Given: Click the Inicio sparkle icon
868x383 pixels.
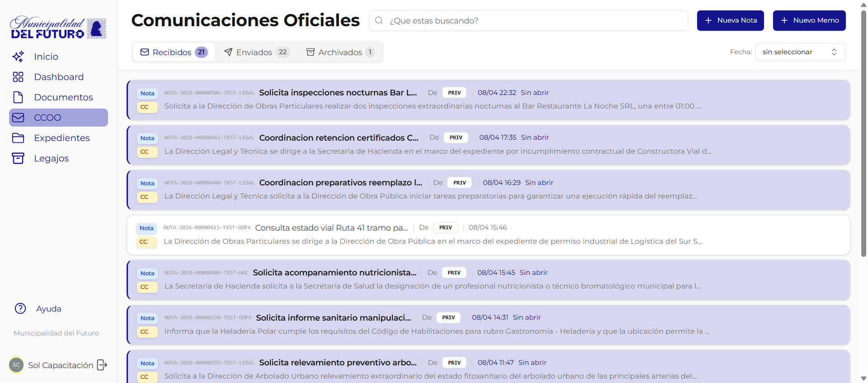Looking at the screenshot, I should point(18,57).
